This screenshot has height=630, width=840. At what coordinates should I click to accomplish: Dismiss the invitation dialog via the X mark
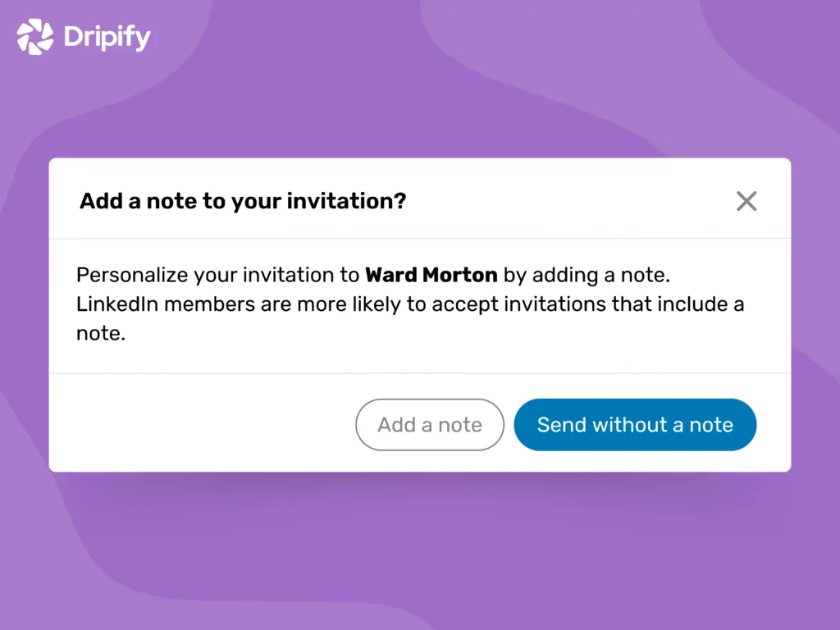pos(746,201)
